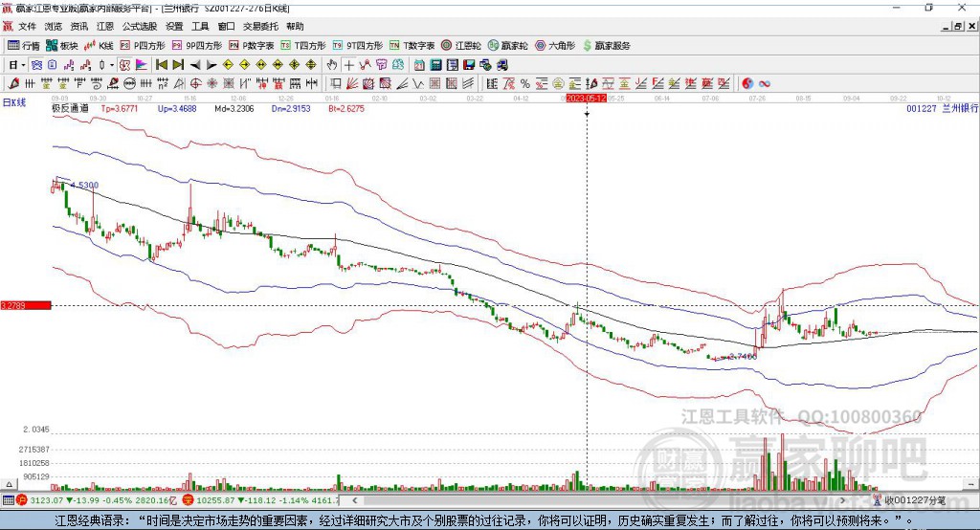
Task: Jump to first bar with skip-back icon
Action: tap(162, 65)
